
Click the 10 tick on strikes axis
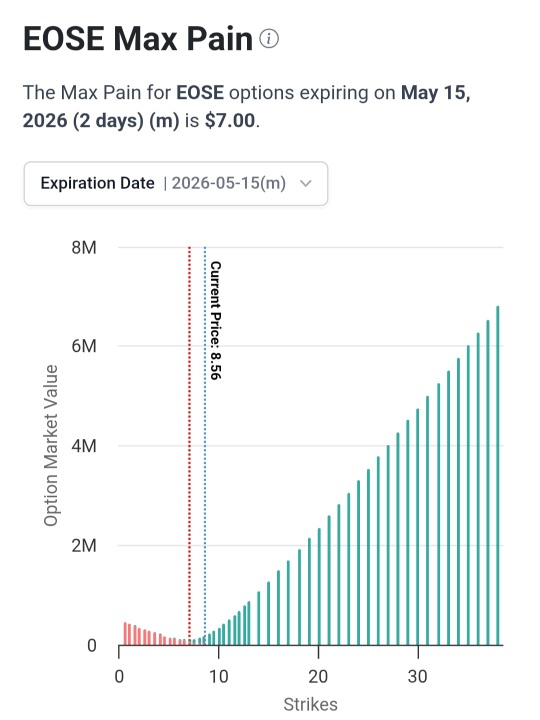point(219,676)
